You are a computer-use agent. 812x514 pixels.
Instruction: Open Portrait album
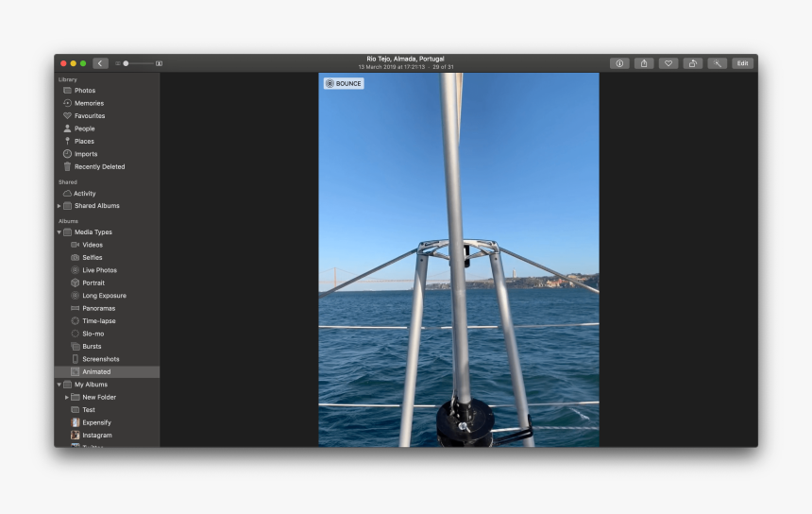coord(107,283)
